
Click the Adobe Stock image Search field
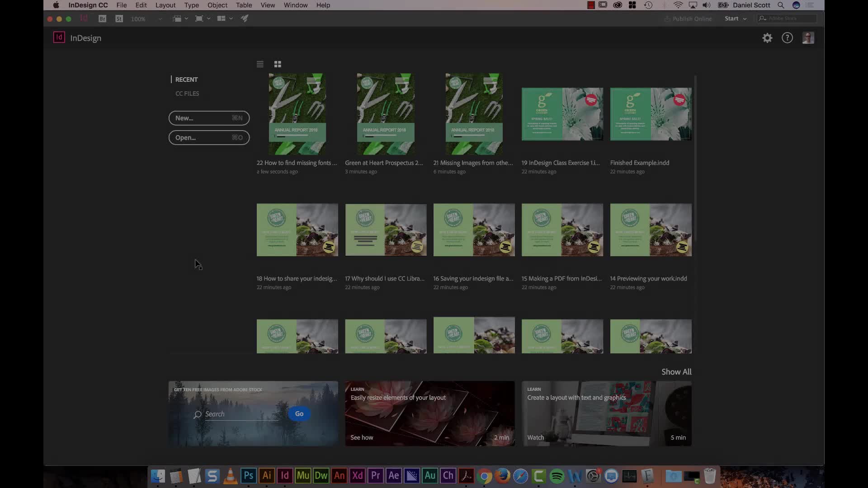pos(242,414)
